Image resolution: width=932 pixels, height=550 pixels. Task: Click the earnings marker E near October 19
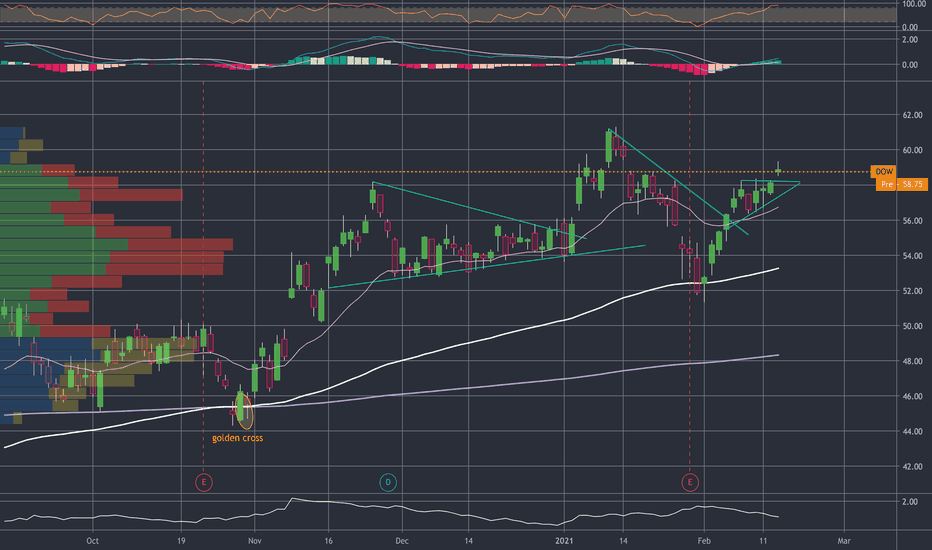coord(204,482)
